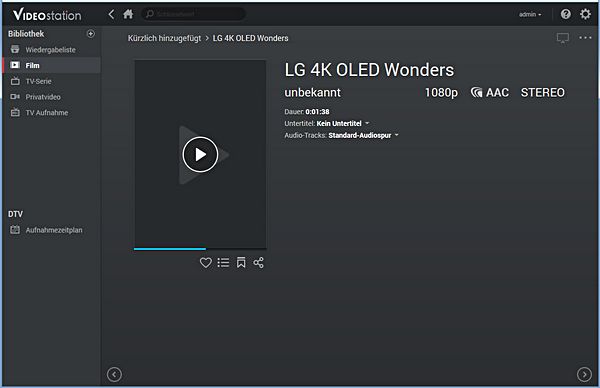Open the TV Aufnahme library
Image resolution: width=600 pixels, height=388 pixels.
(x=51, y=112)
